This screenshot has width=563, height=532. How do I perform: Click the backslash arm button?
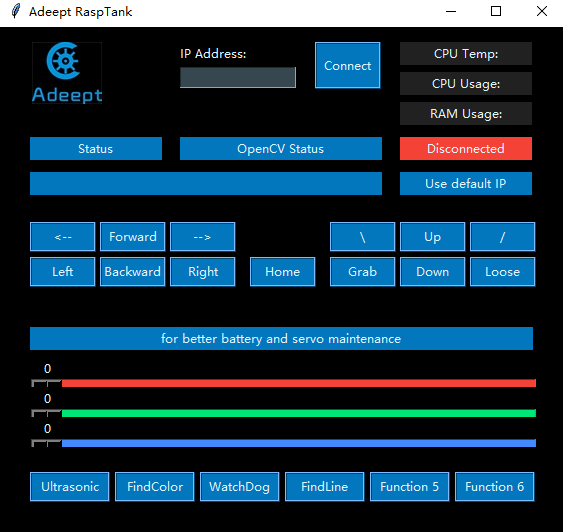(363, 237)
